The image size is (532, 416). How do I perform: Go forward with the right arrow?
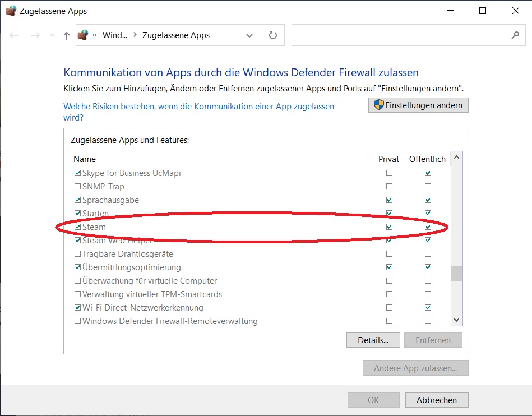point(35,35)
